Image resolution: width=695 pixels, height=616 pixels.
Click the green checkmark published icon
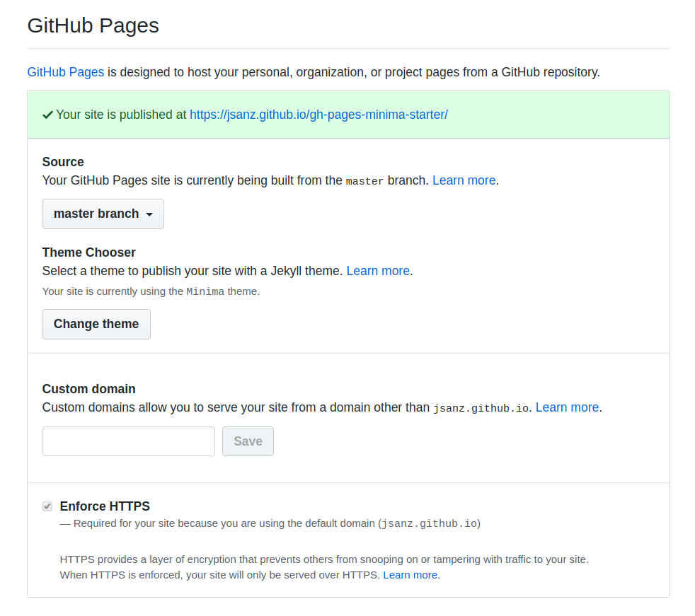(47, 115)
